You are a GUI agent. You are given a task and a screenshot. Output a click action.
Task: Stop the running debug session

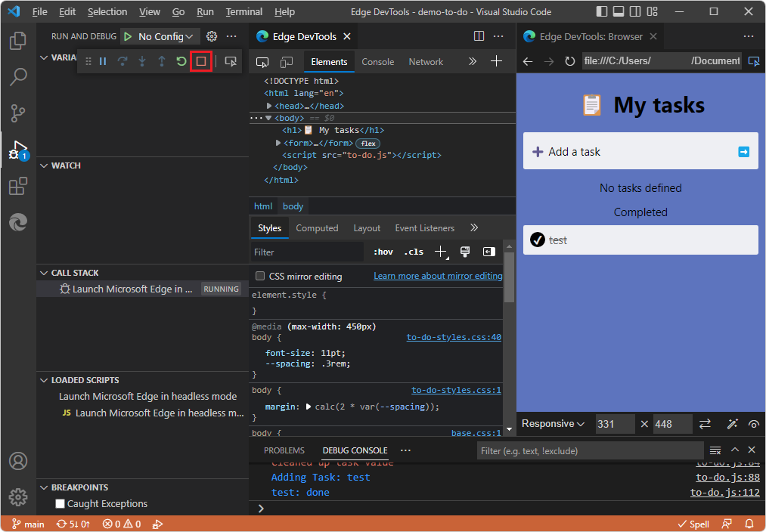pos(200,61)
